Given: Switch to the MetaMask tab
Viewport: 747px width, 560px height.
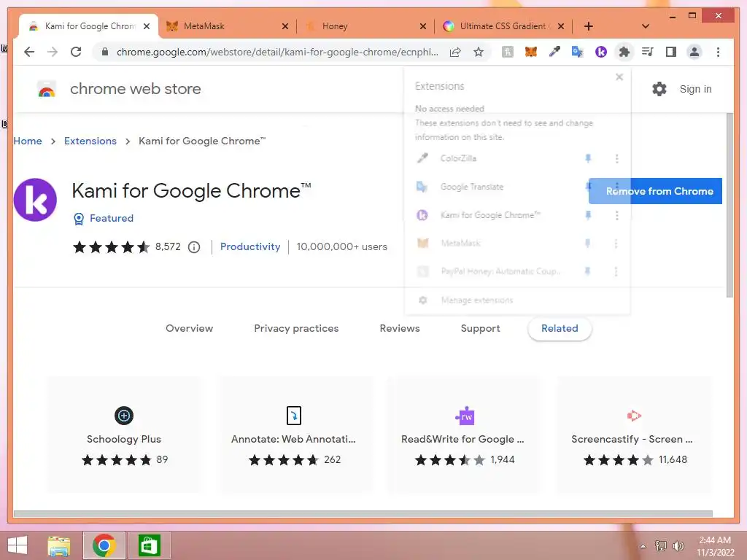Looking at the screenshot, I should [x=227, y=26].
